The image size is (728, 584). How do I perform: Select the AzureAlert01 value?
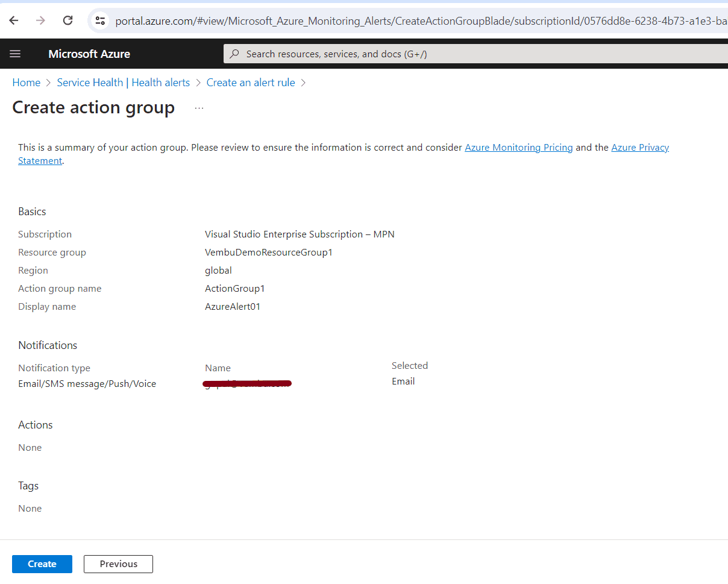[233, 307]
